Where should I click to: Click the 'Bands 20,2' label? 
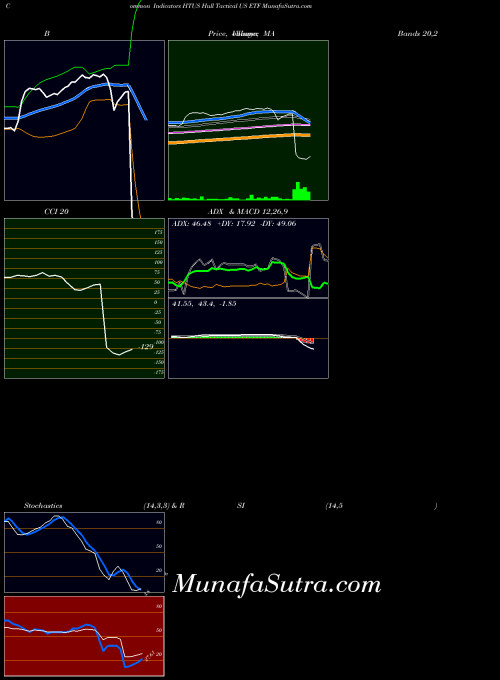pyautogui.click(x=417, y=33)
